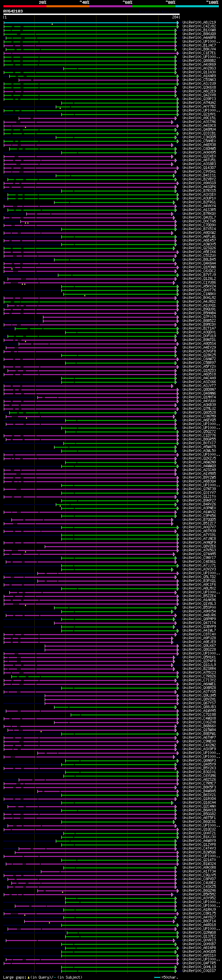Screen dimensions: 222x980
Task: Click label UniRef100_B5K5M2
Action: [199, 894]
